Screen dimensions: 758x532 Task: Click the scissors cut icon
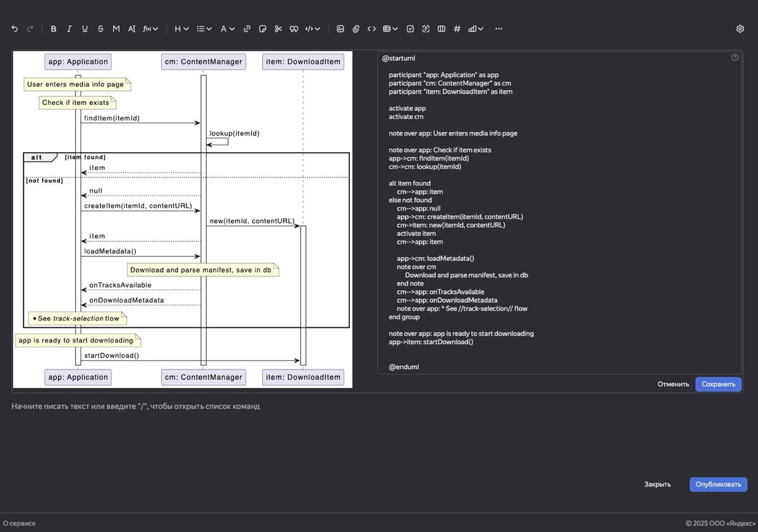[278, 28]
